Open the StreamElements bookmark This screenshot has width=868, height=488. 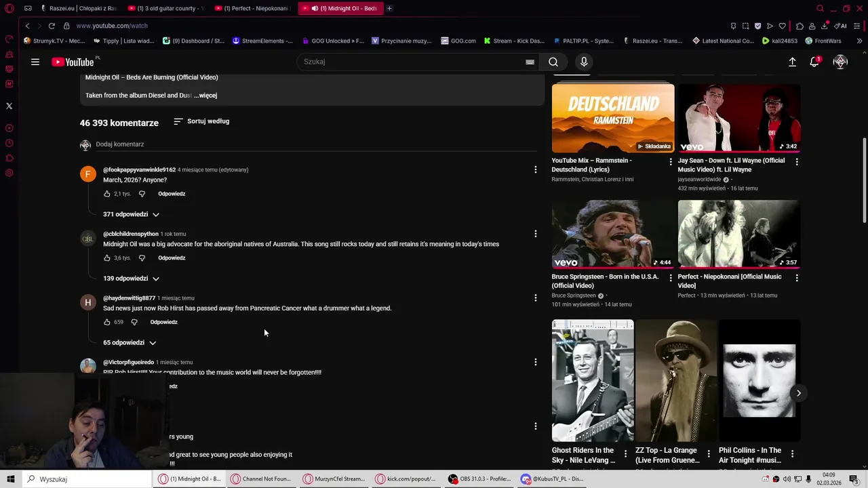(x=262, y=41)
